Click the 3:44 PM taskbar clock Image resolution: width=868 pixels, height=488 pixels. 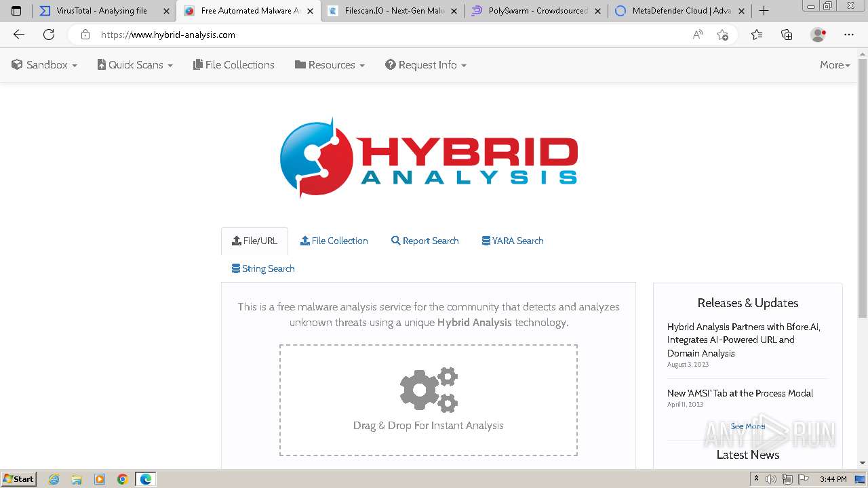[x=833, y=479]
